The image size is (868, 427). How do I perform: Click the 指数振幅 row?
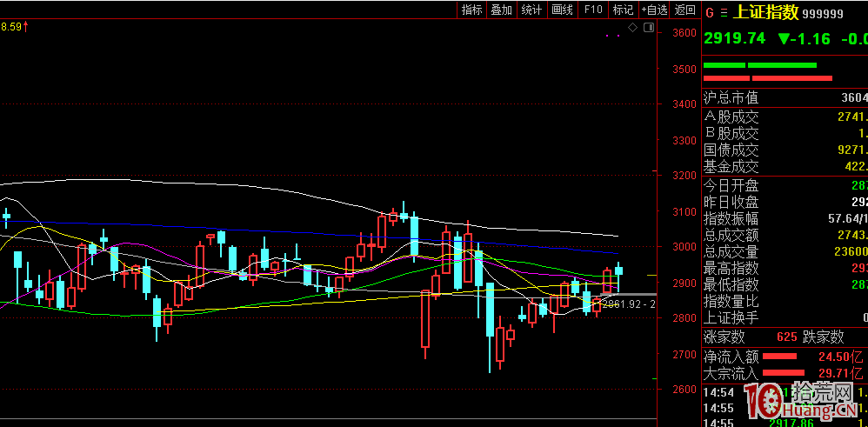785,218
